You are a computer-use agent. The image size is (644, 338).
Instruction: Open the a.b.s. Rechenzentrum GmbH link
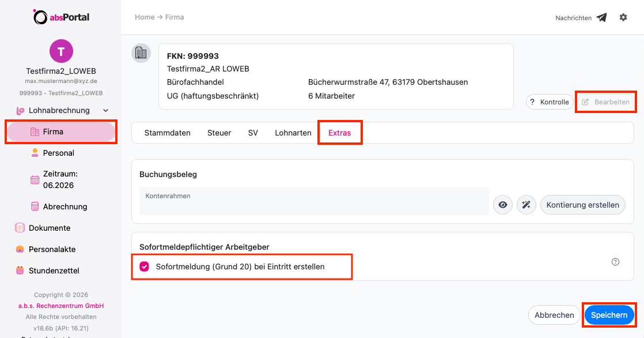(61, 306)
